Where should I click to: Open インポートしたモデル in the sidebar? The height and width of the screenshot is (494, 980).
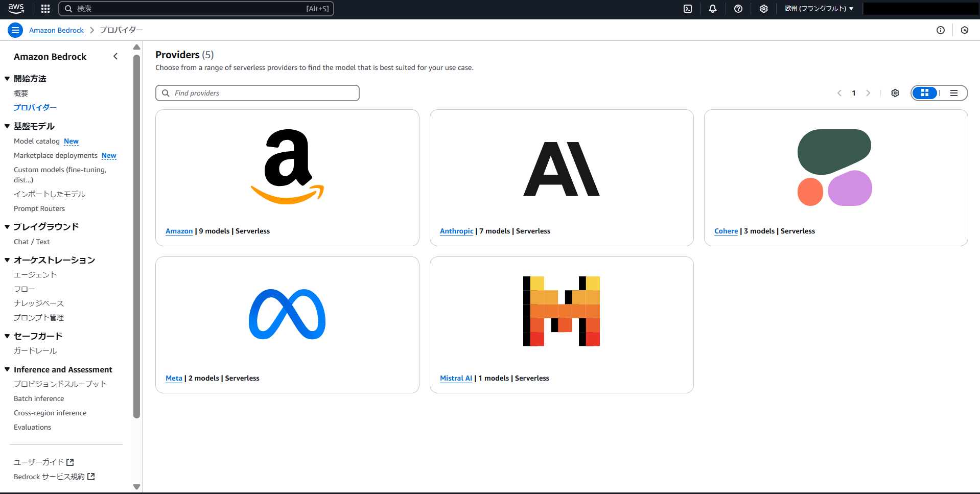click(50, 194)
